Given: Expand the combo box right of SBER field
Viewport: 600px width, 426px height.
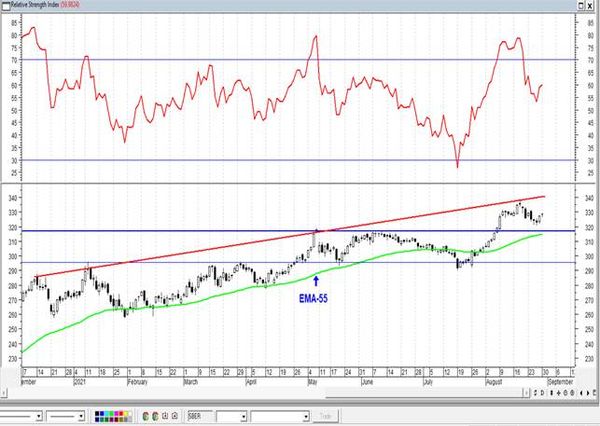Looking at the screenshot, I should [x=243, y=416].
